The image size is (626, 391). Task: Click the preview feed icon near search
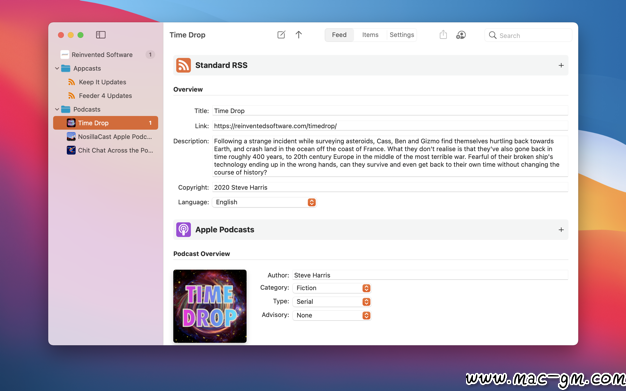461,35
